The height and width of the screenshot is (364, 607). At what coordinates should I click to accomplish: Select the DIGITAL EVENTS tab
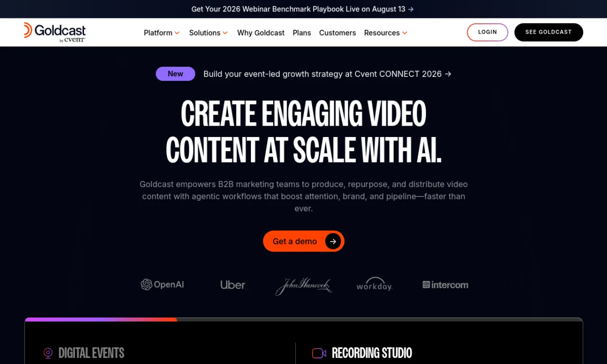(91, 353)
